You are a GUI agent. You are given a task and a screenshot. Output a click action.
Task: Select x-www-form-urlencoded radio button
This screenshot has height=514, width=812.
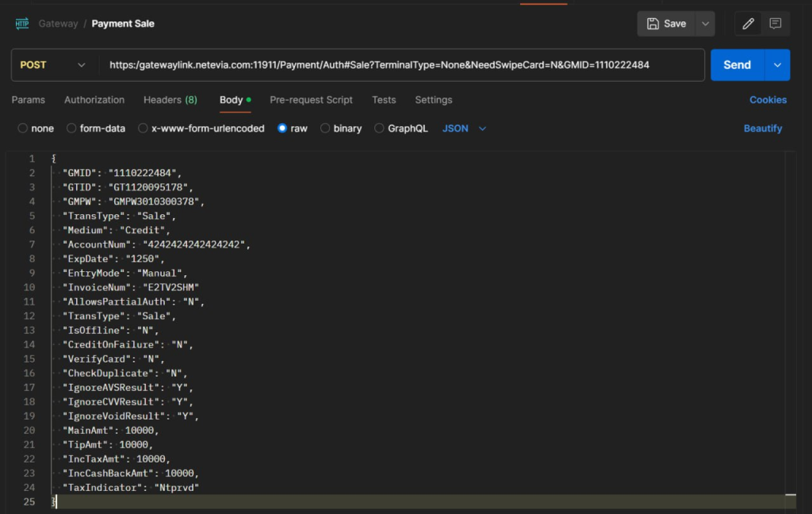(144, 128)
